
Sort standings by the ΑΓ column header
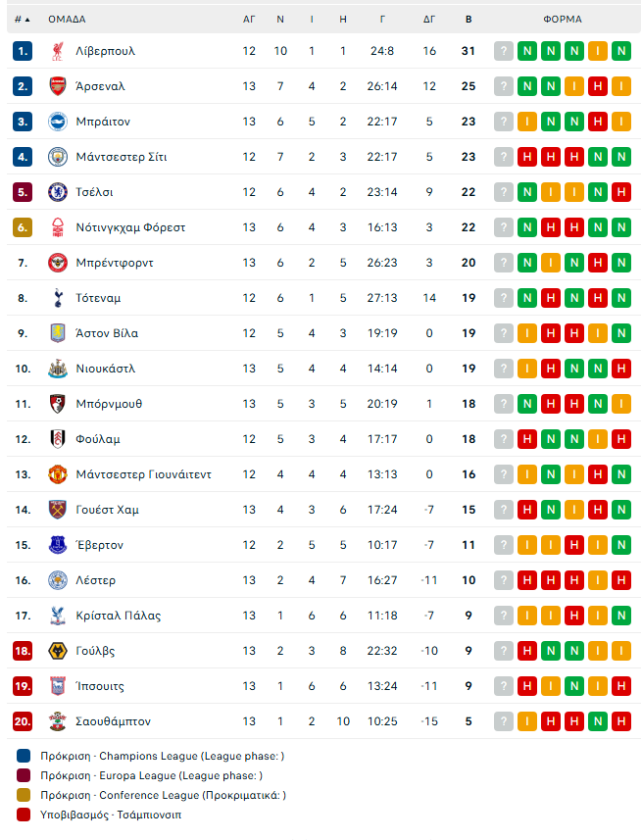click(x=249, y=19)
